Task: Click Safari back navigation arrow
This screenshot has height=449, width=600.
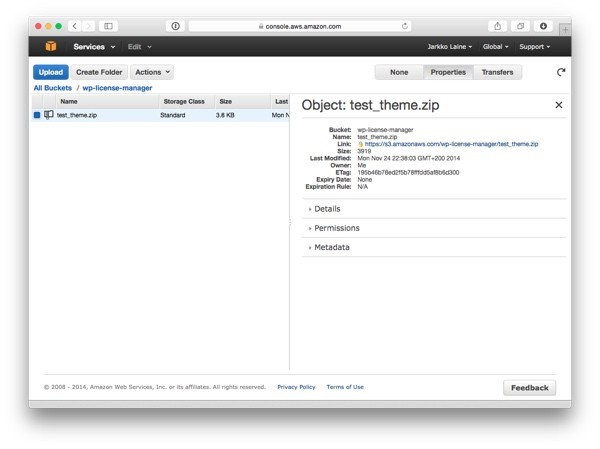Action: pos(75,26)
